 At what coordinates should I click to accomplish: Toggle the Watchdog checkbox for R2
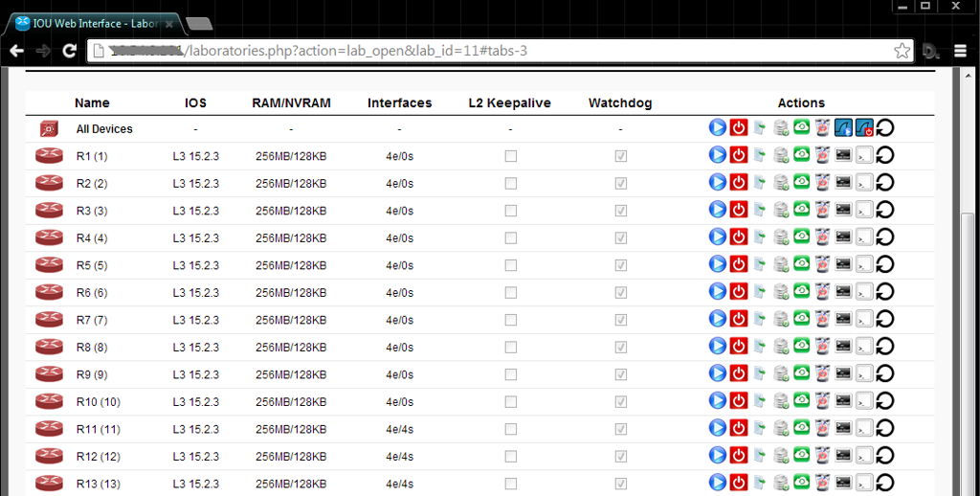point(620,184)
